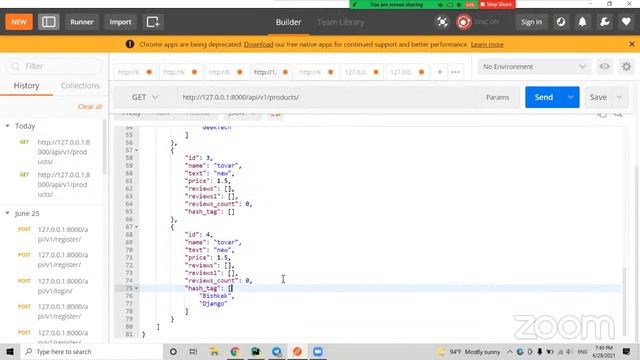640x360 pixels.
Task: Open the No Environment dropdown
Action: click(x=533, y=67)
